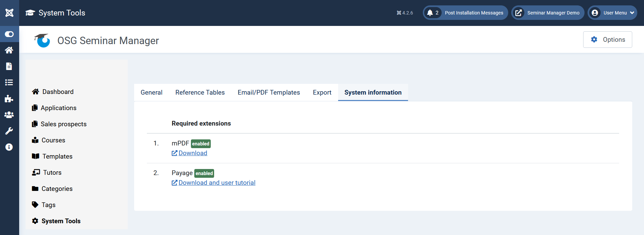
Task: Click the mPDF Download link
Action: 193,153
